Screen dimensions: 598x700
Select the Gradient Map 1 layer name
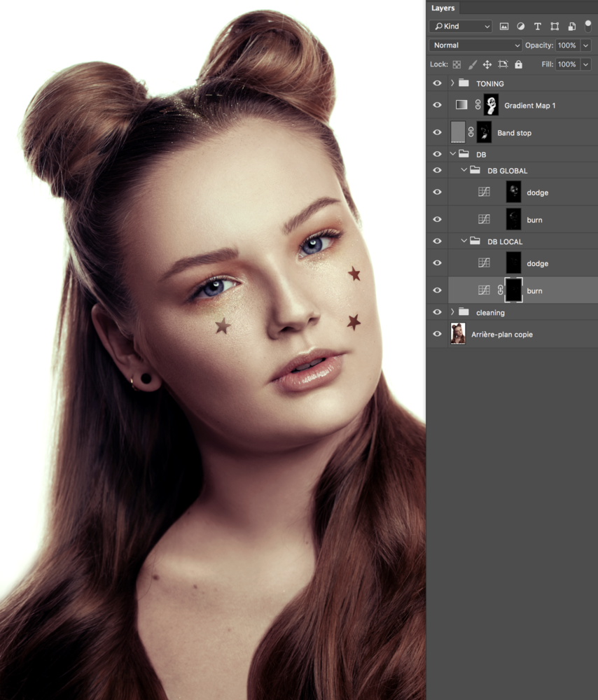pyautogui.click(x=530, y=106)
